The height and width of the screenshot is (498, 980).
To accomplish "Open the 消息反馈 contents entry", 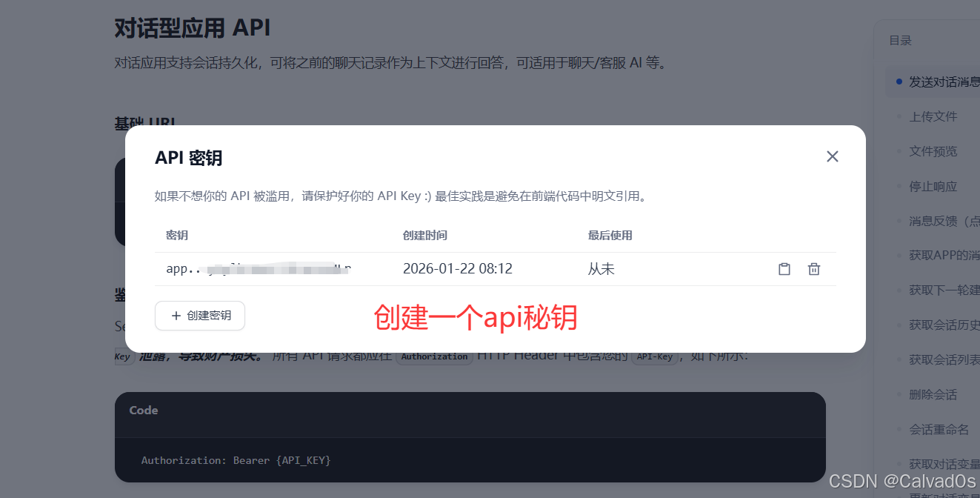I will click(944, 221).
